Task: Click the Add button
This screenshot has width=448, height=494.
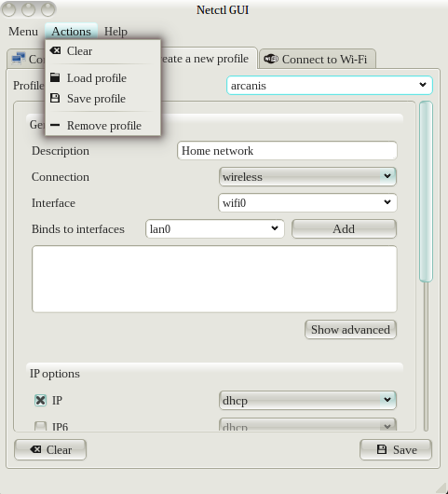Action: pyautogui.click(x=344, y=229)
